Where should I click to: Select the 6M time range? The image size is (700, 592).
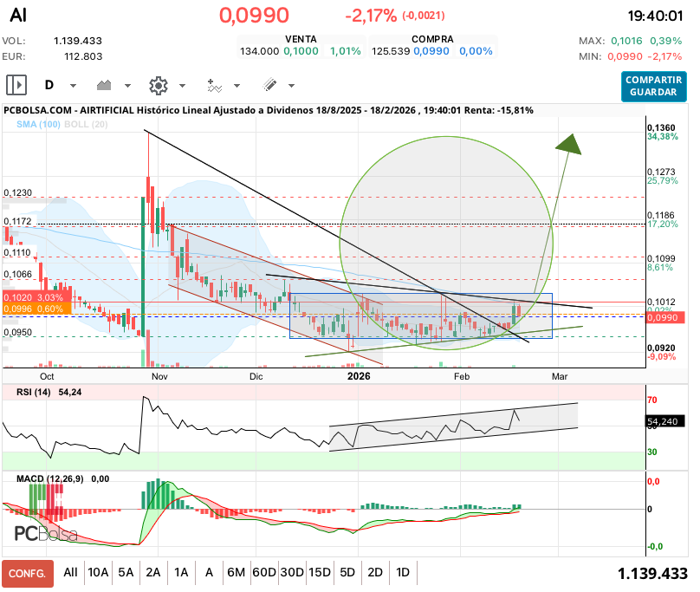coord(237,572)
